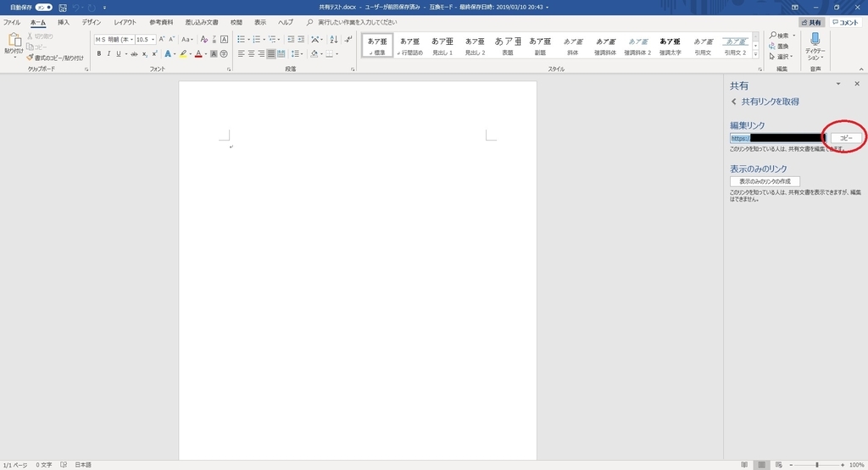Open the 差し込み文書 tab
The image size is (868, 470).
tap(202, 22)
